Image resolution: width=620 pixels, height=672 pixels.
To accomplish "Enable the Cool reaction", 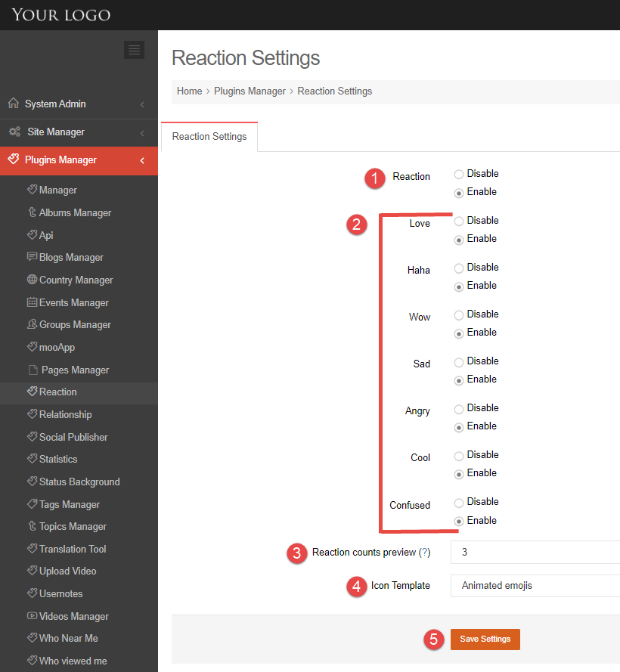I will pyautogui.click(x=459, y=475).
